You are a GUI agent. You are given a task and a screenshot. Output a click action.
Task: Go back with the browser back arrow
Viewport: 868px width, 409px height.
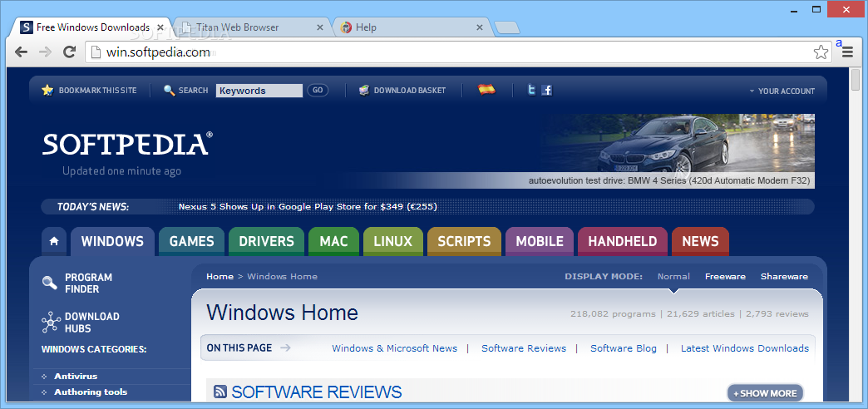click(21, 52)
